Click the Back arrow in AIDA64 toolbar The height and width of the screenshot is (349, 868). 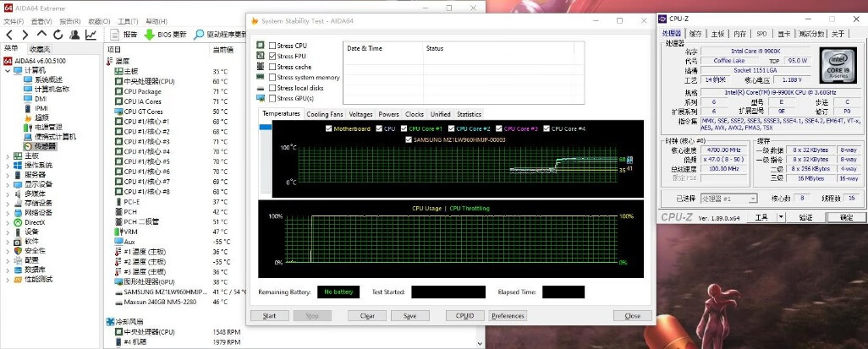[8, 35]
